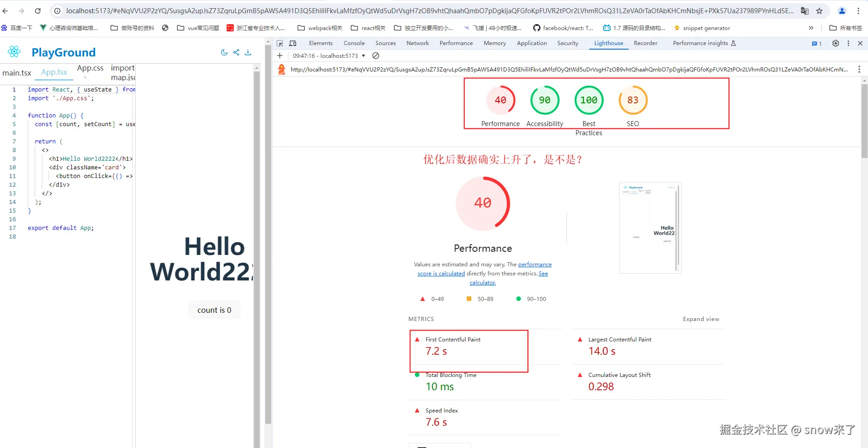Click the 'count is 0' button
This screenshot has width=868, height=448.
pyautogui.click(x=214, y=310)
